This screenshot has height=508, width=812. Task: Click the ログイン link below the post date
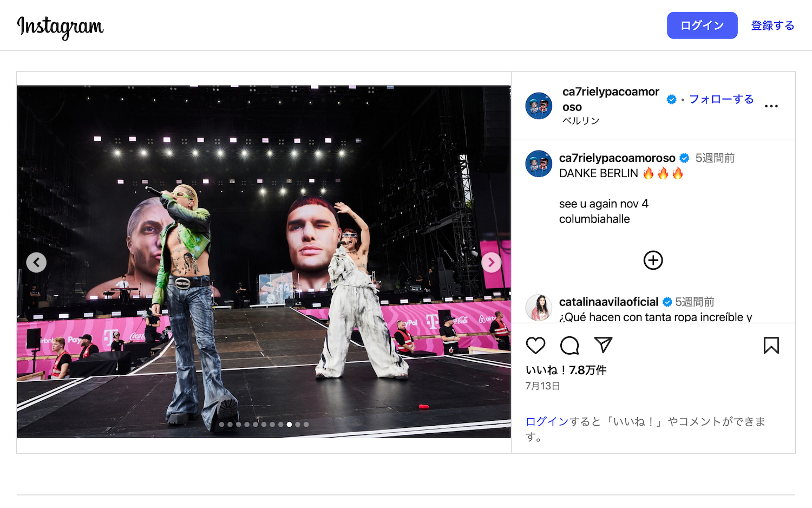tap(547, 421)
